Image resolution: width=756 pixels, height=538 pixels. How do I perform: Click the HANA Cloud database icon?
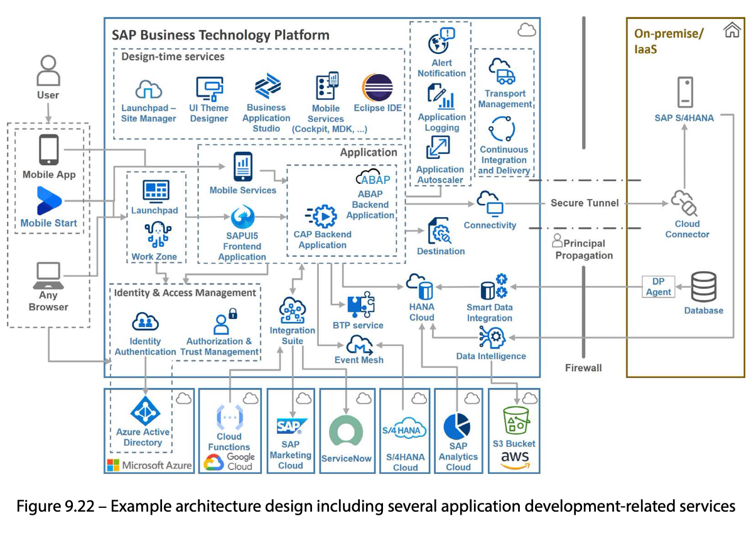click(x=421, y=288)
